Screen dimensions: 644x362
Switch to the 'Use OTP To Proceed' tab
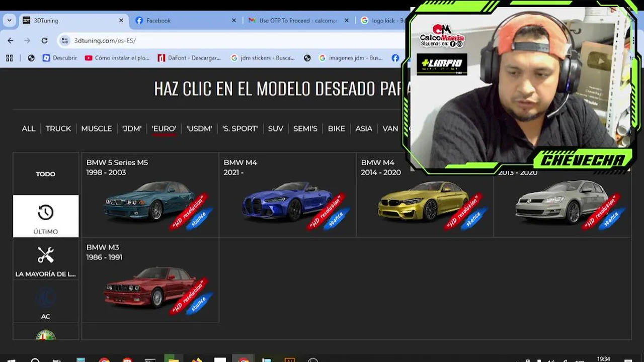click(297, 21)
